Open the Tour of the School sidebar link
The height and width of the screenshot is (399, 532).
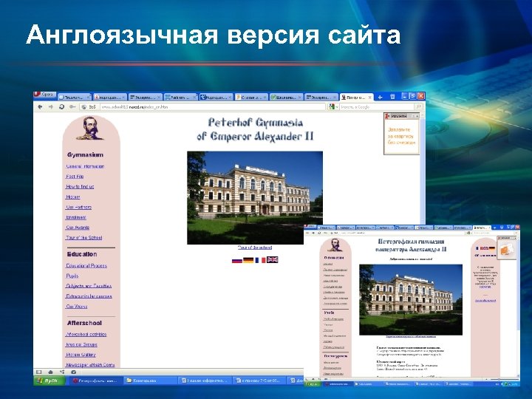point(83,237)
